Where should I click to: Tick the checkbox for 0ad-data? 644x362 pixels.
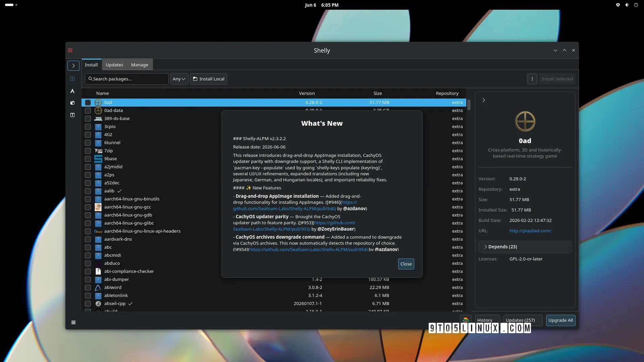pyautogui.click(x=88, y=110)
